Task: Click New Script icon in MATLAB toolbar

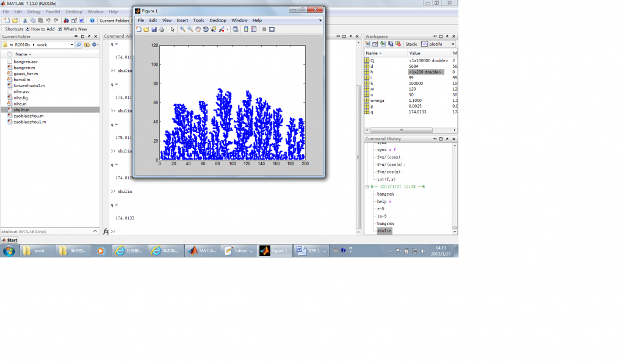Action: [7, 20]
